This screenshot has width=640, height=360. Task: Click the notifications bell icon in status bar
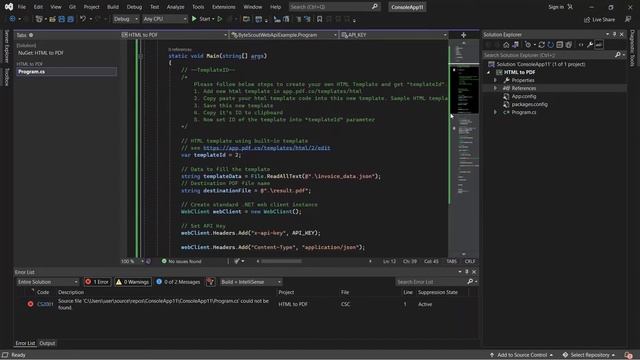point(628,355)
